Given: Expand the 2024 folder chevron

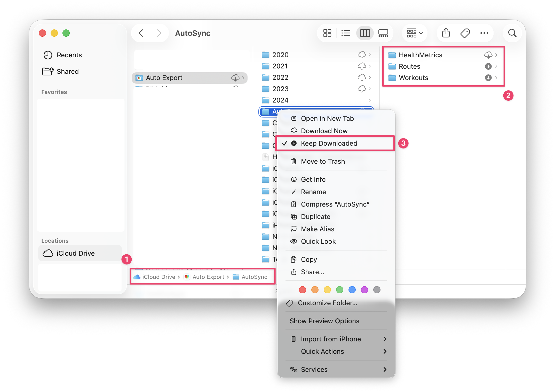Looking at the screenshot, I should 370,100.
